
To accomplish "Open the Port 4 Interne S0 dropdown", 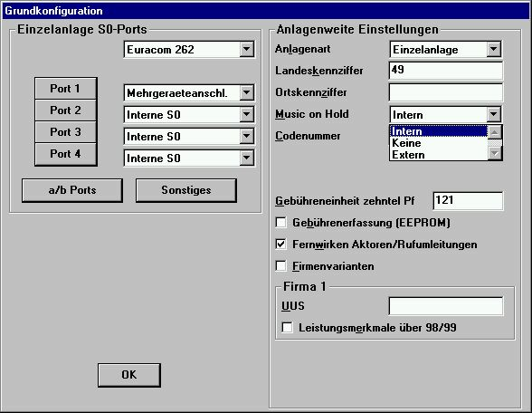I will (x=247, y=158).
